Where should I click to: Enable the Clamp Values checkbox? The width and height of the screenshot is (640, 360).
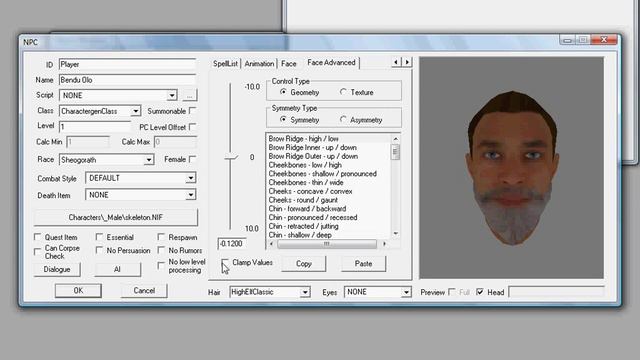tap(225, 263)
